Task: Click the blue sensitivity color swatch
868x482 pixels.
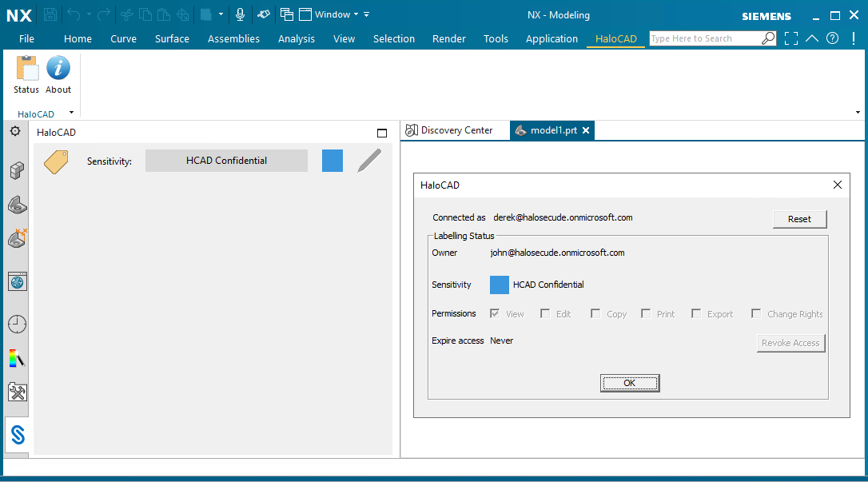Action: click(x=332, y=161)
